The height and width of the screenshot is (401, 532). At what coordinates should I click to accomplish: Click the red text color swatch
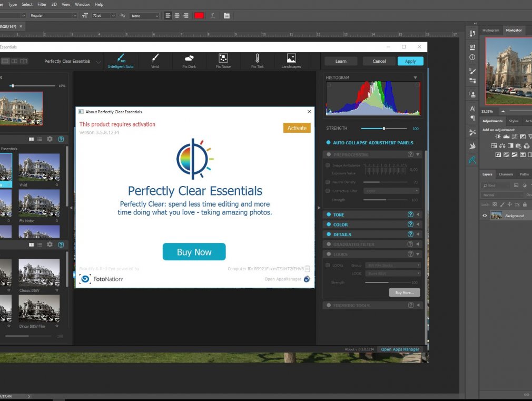point(199,16)
